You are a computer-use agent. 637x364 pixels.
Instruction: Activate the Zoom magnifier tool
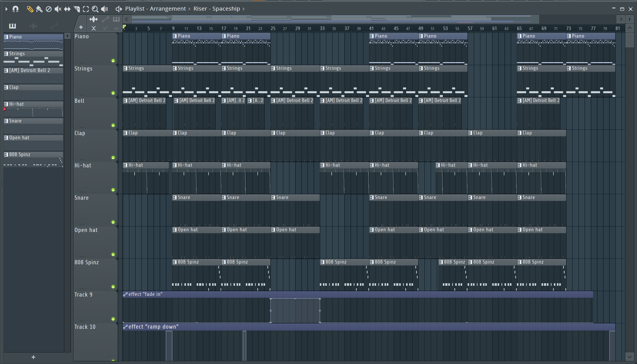tap(95, 9)
